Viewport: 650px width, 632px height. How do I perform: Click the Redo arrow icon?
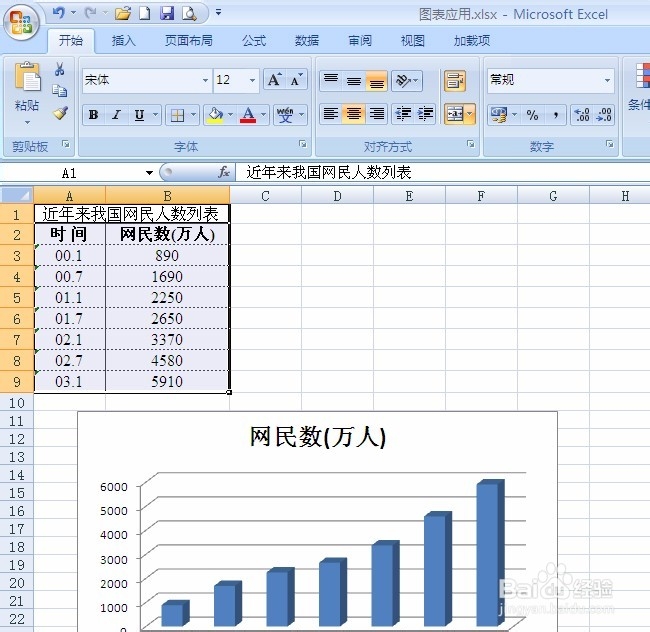[x=90, y=13]
